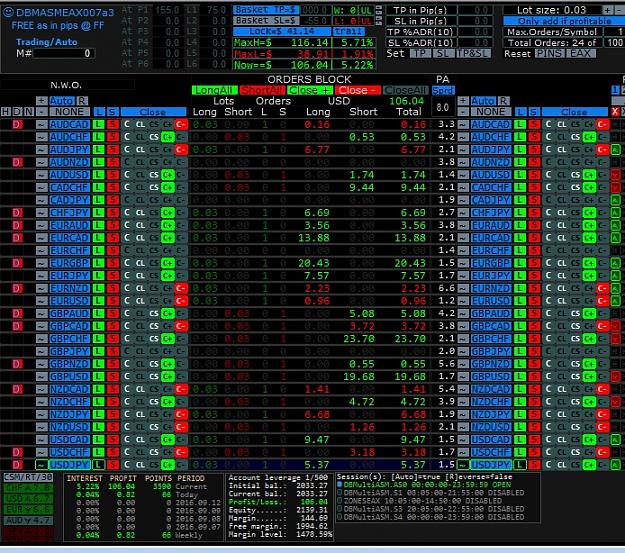
Task: Click the NONE button in PA block
Action: coord(491,112)
